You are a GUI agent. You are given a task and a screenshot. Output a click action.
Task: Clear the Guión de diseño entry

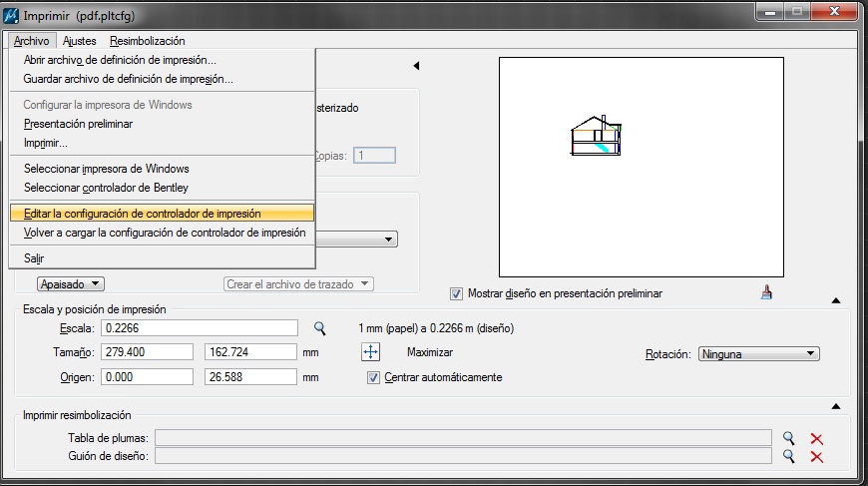[816, 457]
